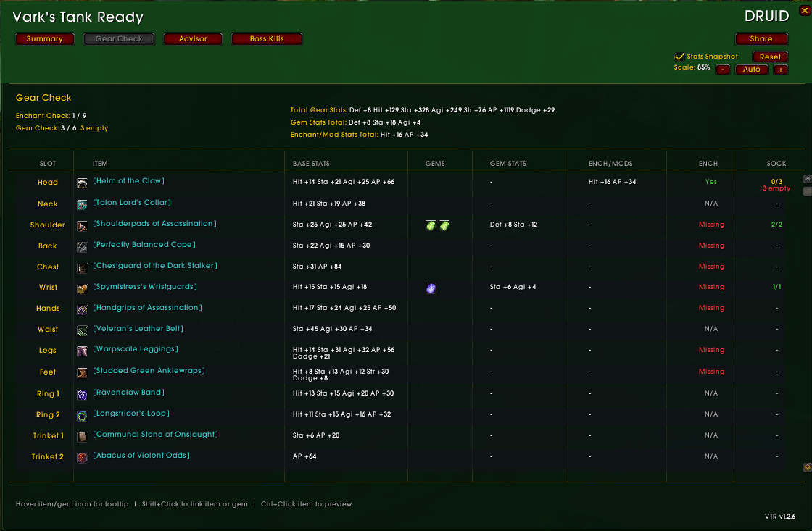Click the 'Missing' enchant status for Shoulder

tap(711, 225)
